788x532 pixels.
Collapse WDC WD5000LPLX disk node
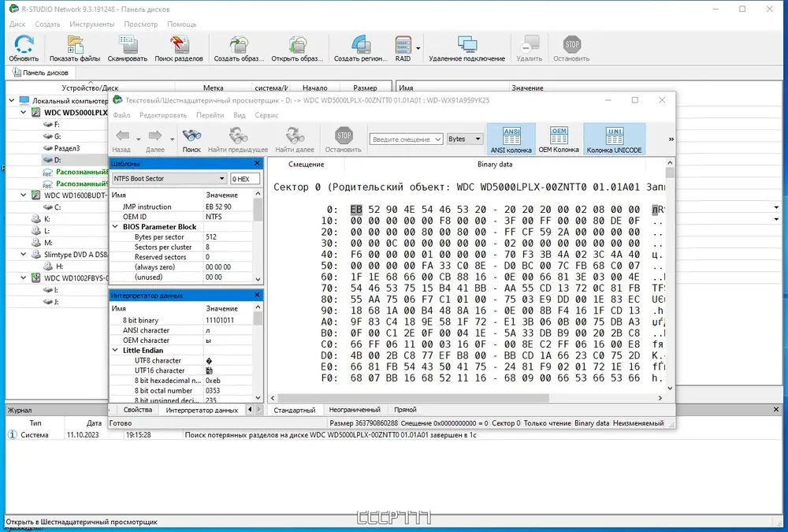(x=23, y=113)
